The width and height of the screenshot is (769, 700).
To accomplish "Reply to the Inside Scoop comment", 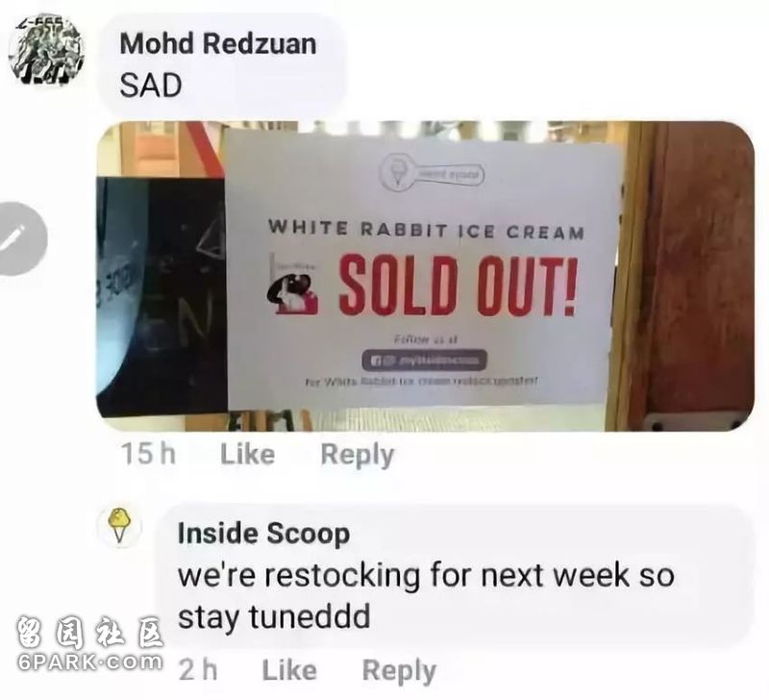I will [399, 671].
